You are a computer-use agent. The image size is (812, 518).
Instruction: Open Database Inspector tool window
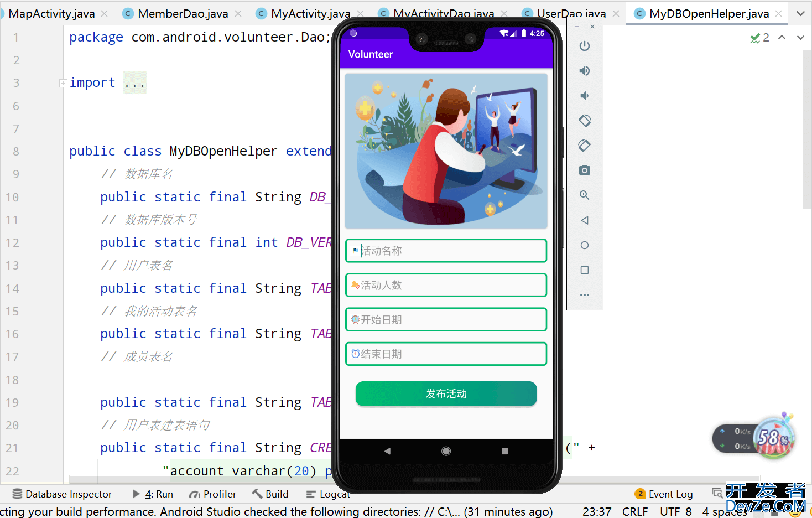[x=62, y=494]
